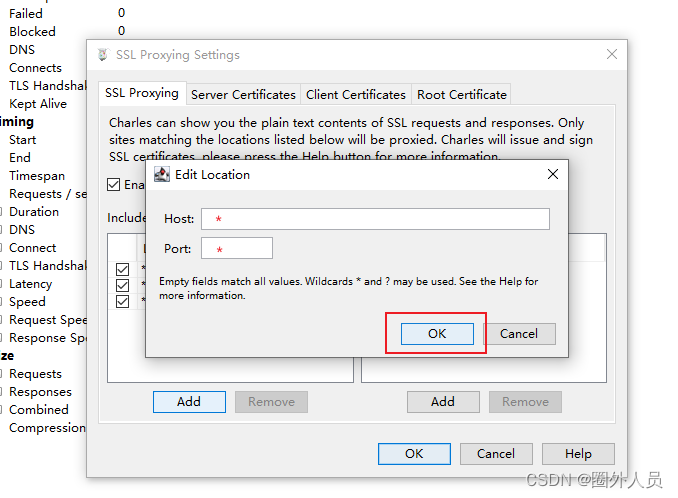
Task: Expand the Requests row under Size
Action: (x=1, y=374)
